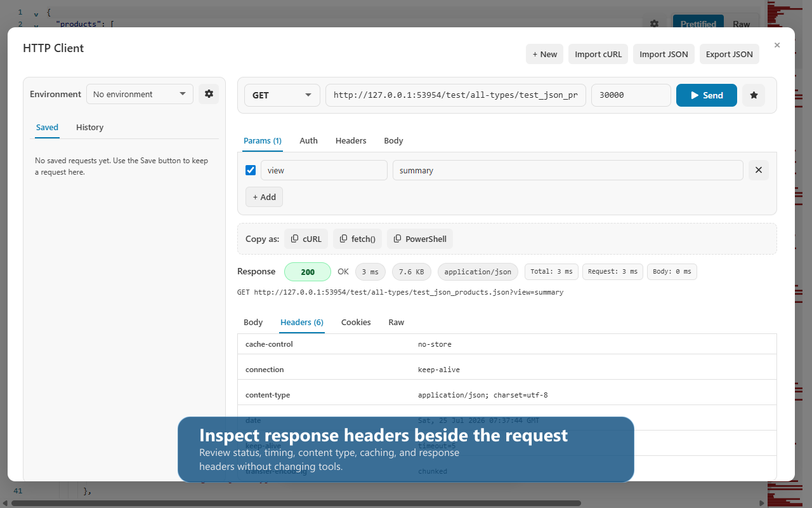The width and height of the screenshot is (812, 508).
Task: Click 'application/json; charset=utf-8' value
Action: [x=483, y=395]
